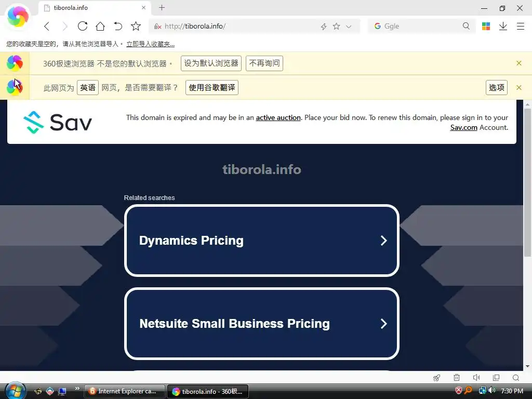Click chevron on Dynamics Pricing card
This screenshot has width=532, height=399.
384,241
